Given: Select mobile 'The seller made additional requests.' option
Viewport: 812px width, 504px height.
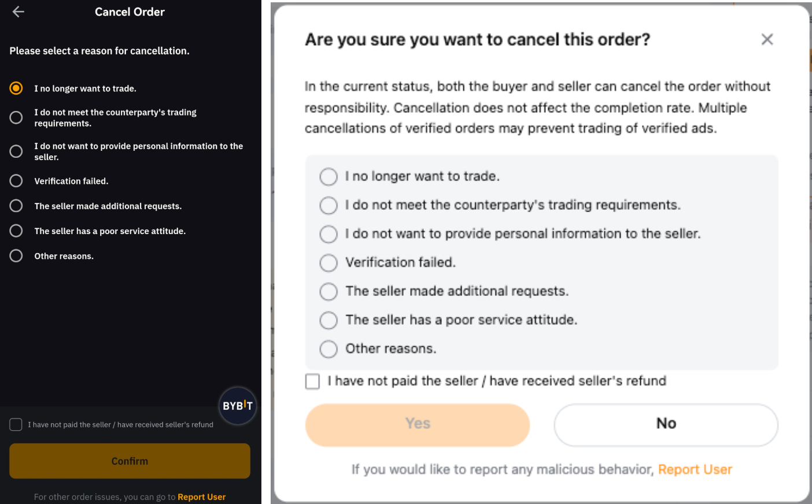Looking at the screenshot, I should [x=16, y=206].
